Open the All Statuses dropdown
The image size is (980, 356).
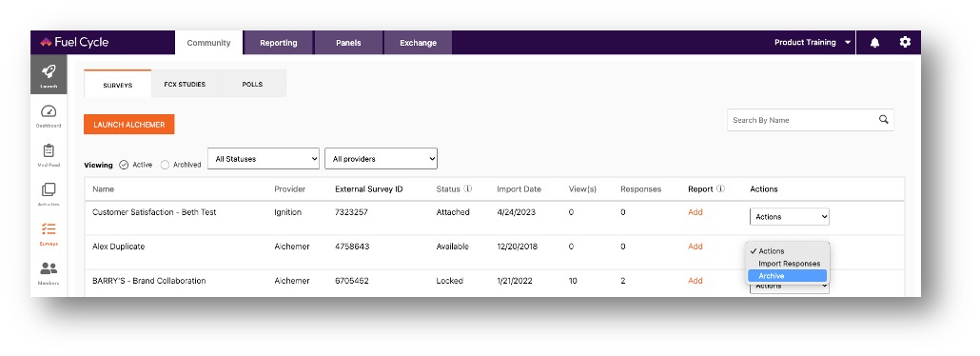pos(264,159)
